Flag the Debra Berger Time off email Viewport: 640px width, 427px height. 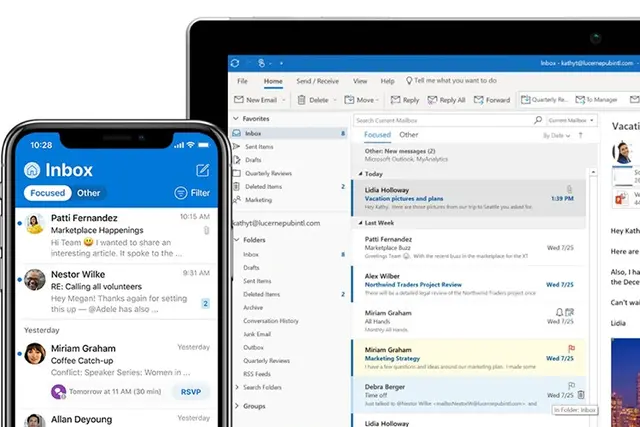pyautogui.click(x=571, y=385)
